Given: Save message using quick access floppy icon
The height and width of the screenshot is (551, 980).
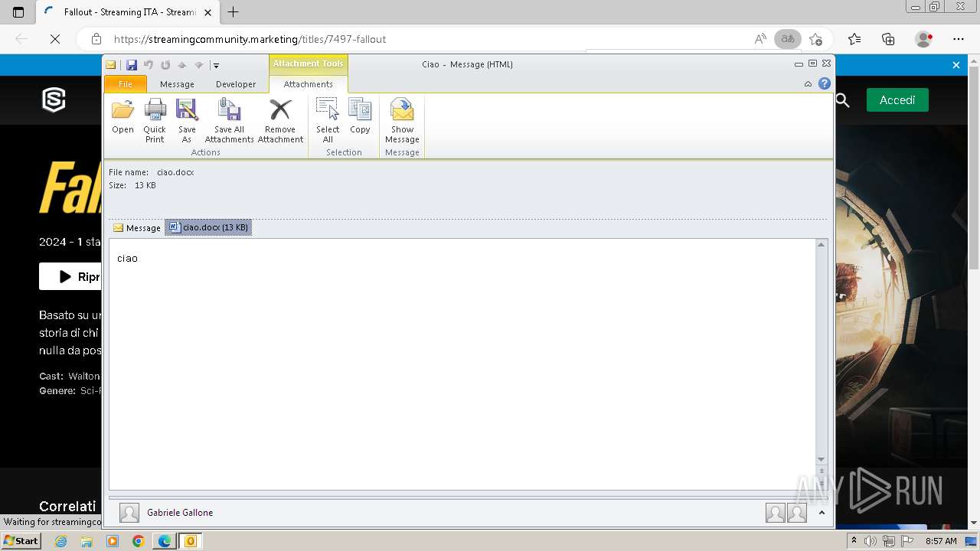Looking at the screenshot, I should point(132,65).
